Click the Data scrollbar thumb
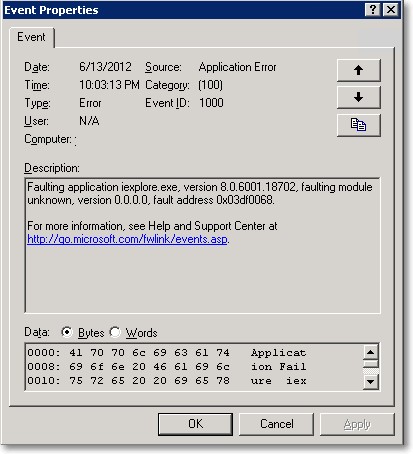Viewport: 413px width, 454px height. tap(371, 364)
